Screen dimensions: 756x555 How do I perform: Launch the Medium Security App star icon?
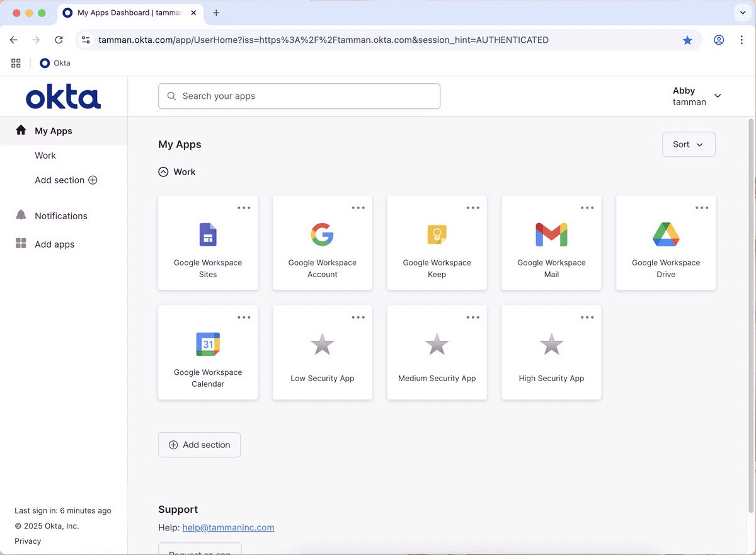tap(437, 345)
